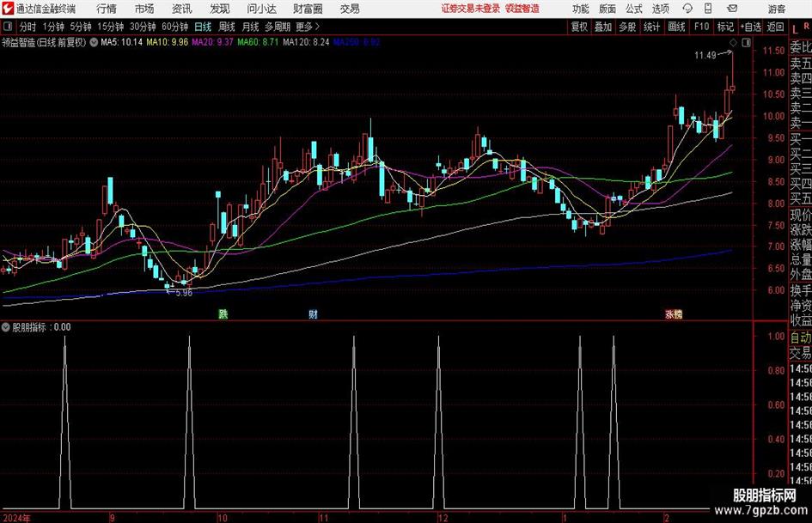Open the 问小达 menu
This screenshot has width=812, height=523.
point(261,9)
